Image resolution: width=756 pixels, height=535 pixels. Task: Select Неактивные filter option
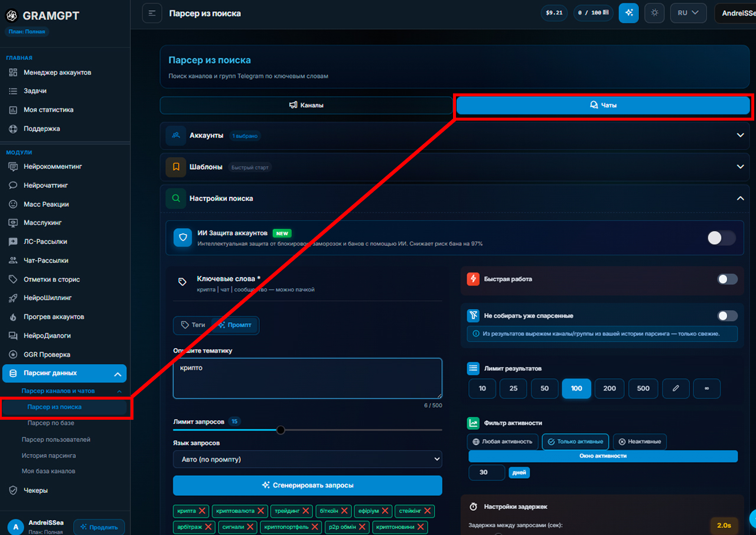pos(640,442)
